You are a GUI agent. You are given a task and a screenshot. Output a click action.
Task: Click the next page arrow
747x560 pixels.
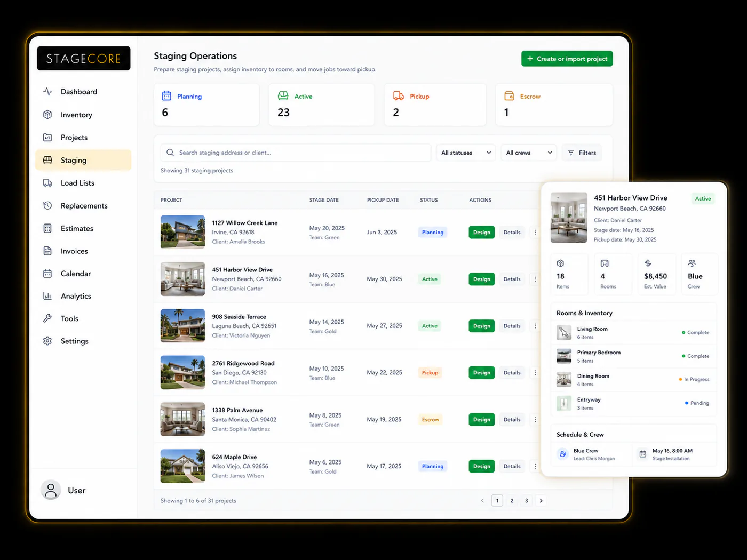[541, 501]
